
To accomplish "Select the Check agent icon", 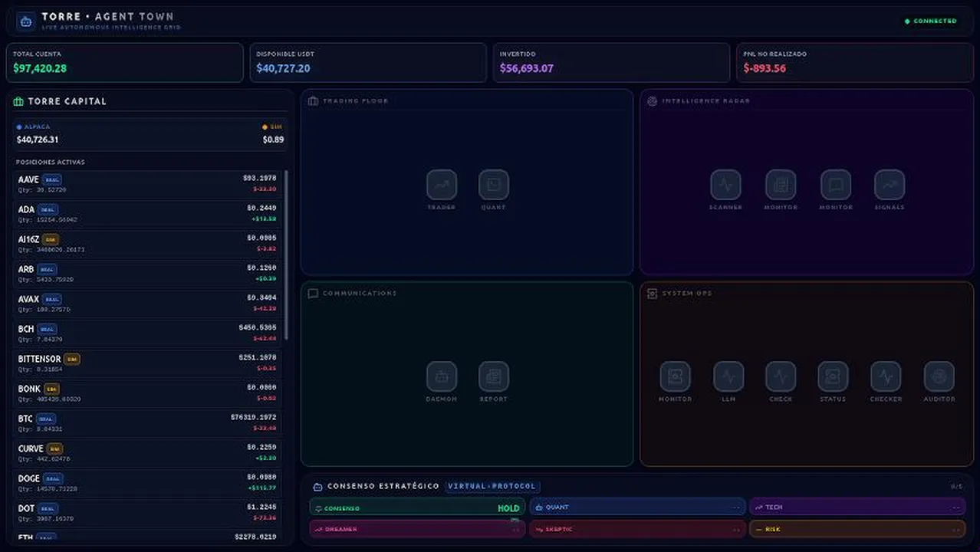I will [781, 376].
